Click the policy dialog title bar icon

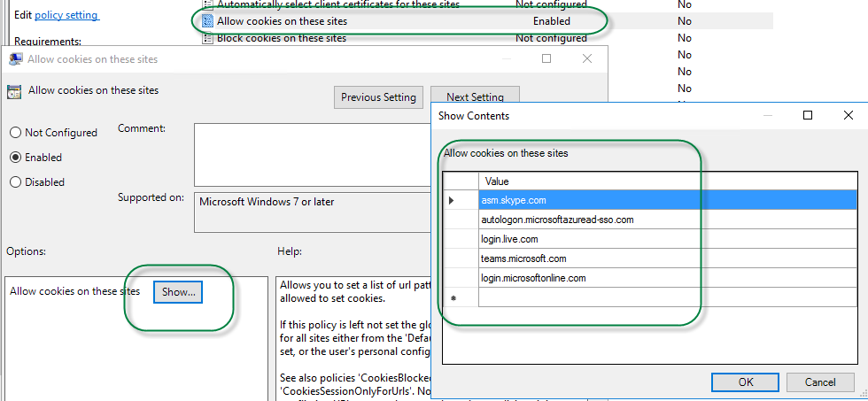pyautogui.click(x=16, y=59)
